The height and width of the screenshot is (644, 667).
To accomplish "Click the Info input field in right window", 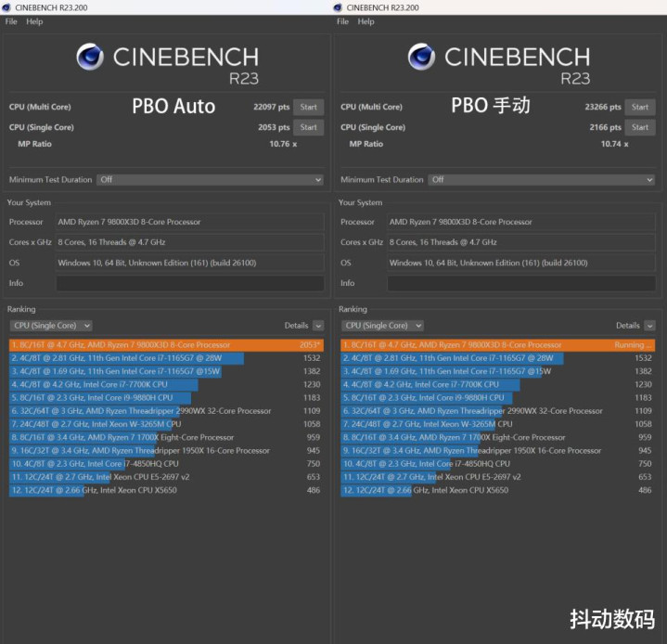I will pos(521,283).
